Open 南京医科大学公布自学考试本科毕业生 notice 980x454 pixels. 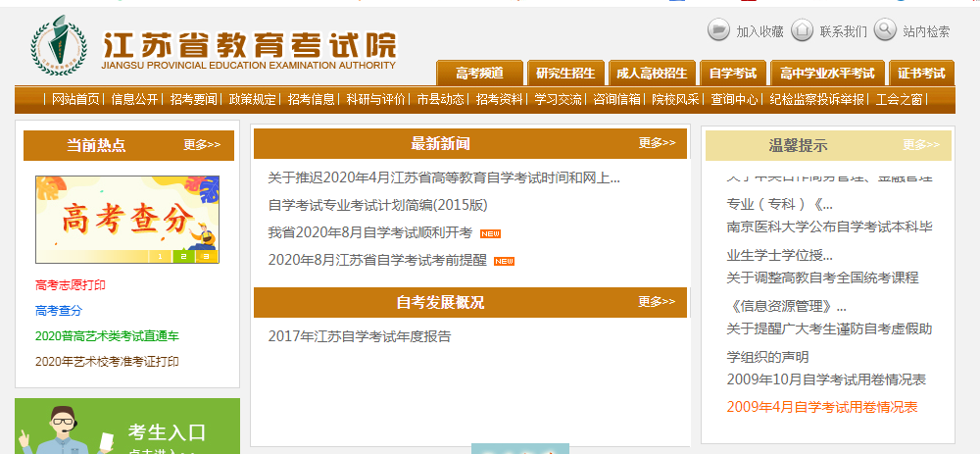tap(829, 241)
